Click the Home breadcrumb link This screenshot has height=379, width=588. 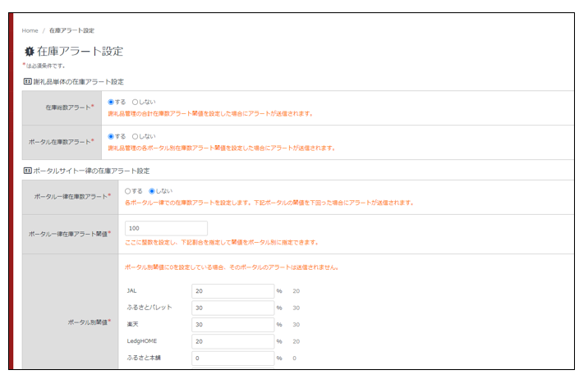[x=30, y=30]
